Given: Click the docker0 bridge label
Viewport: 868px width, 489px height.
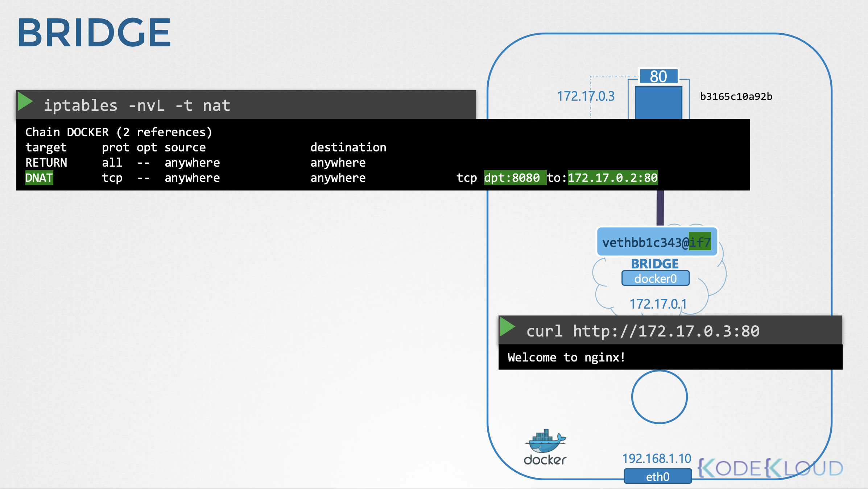Looking at the screenshot, I should click(x=656, y=279).
